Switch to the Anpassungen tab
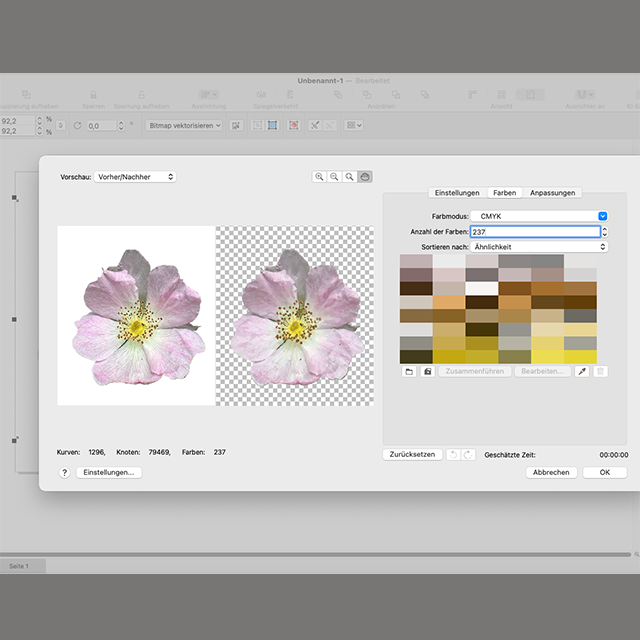The width and height of the screenshot is (640, 640). (554, 193)
